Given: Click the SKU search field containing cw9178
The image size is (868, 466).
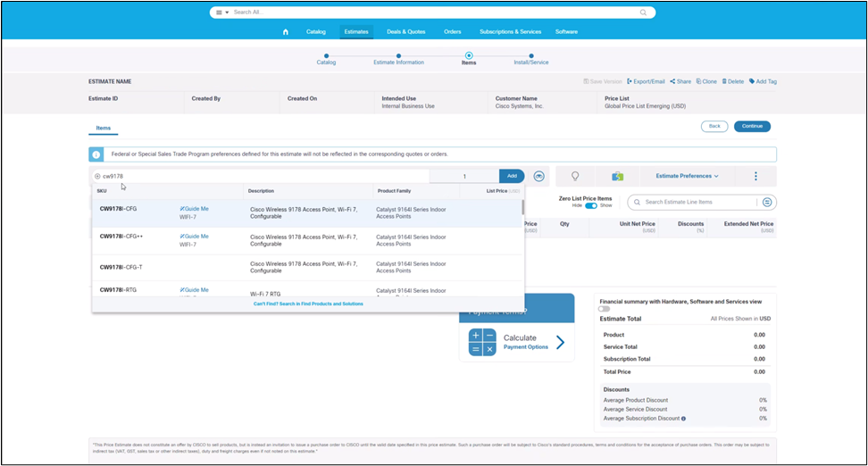Looking at the screenshot, I should click(260, 176).
